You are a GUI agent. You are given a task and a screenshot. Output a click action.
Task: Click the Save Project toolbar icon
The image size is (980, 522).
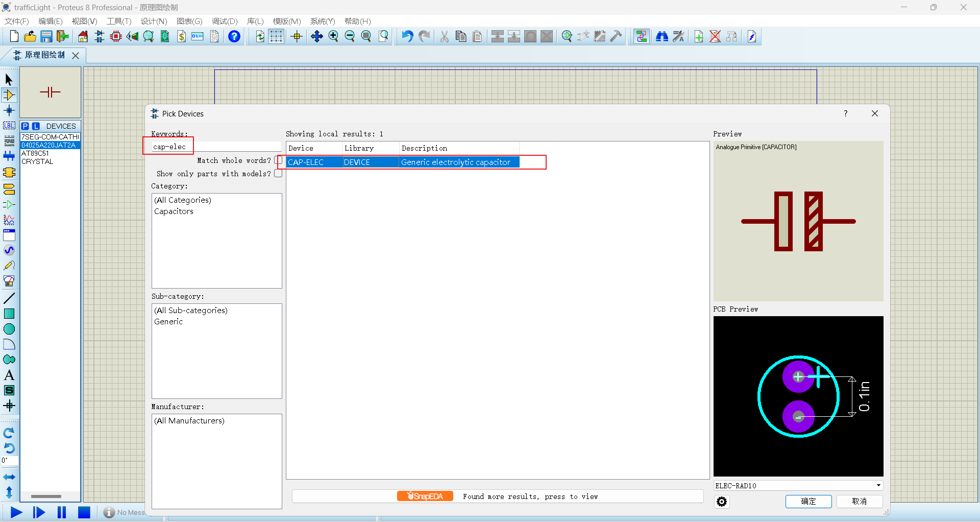46,36
